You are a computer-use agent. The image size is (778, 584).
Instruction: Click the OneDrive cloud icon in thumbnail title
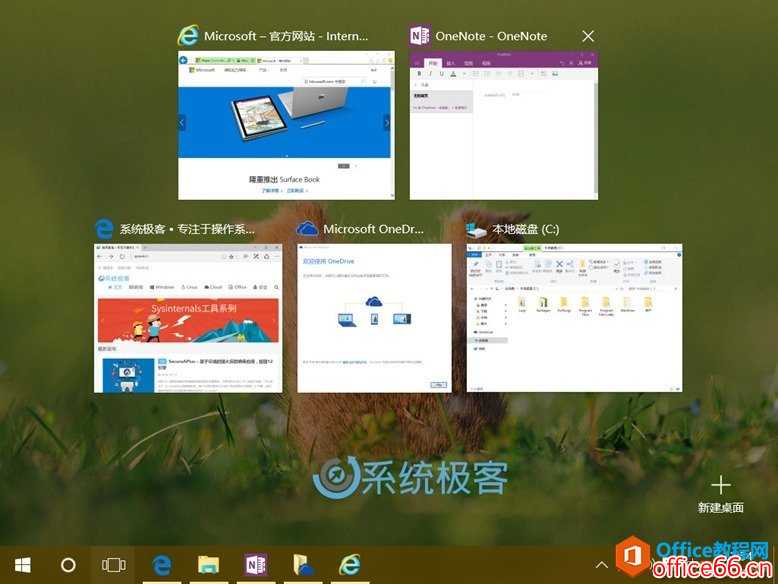tap(307, 229)
